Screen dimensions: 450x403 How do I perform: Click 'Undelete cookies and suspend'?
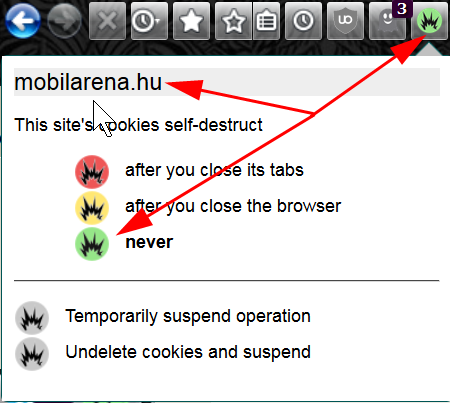188,352
